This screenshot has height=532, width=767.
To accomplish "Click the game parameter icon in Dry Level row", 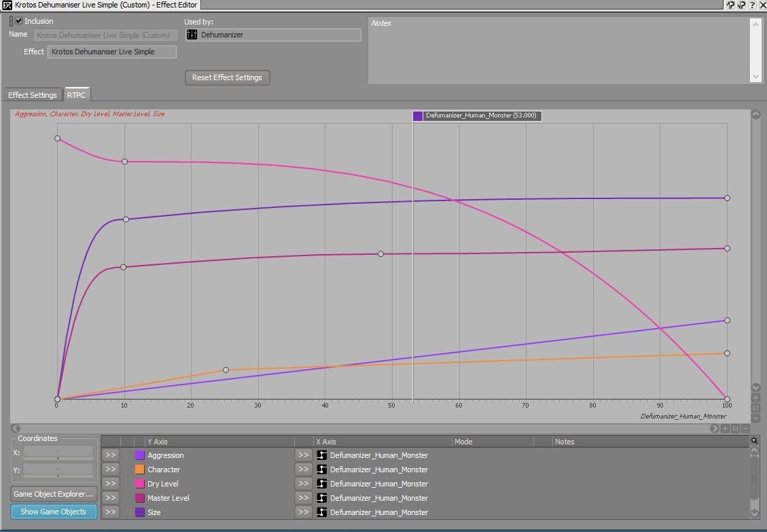I will coord(321,484).
